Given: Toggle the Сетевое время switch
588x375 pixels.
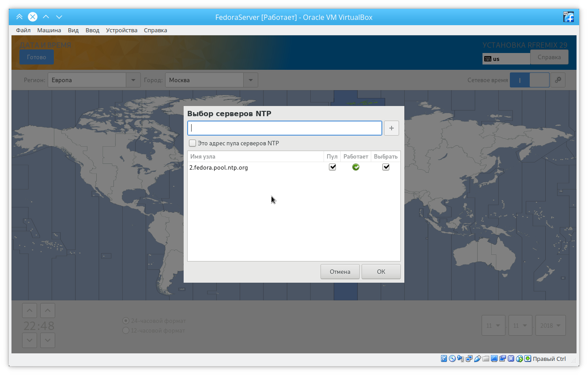Looking at the screenshot, I should (529, 80).
